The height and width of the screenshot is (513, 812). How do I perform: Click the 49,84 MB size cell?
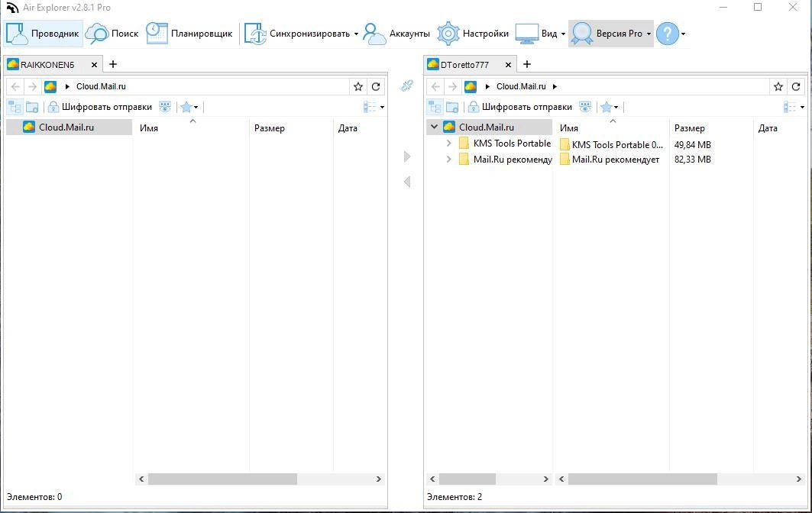coord(692,145)
